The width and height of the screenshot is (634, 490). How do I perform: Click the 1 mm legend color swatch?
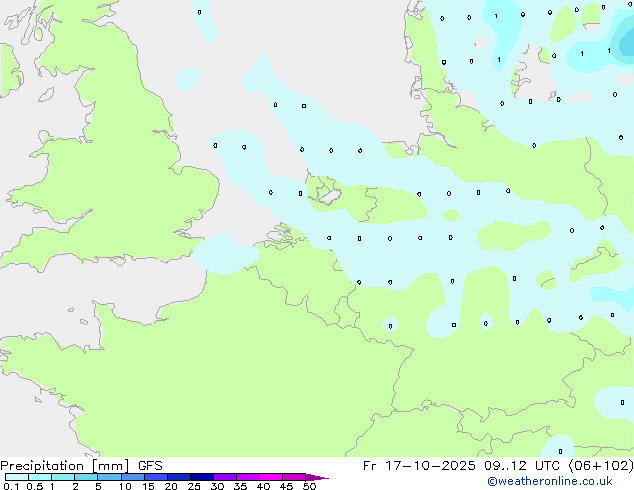63,477
